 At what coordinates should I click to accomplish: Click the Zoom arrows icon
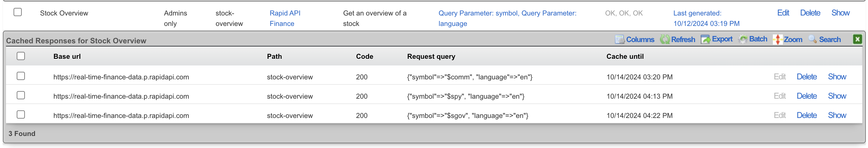pyautogui.click(x=777, y=40)
